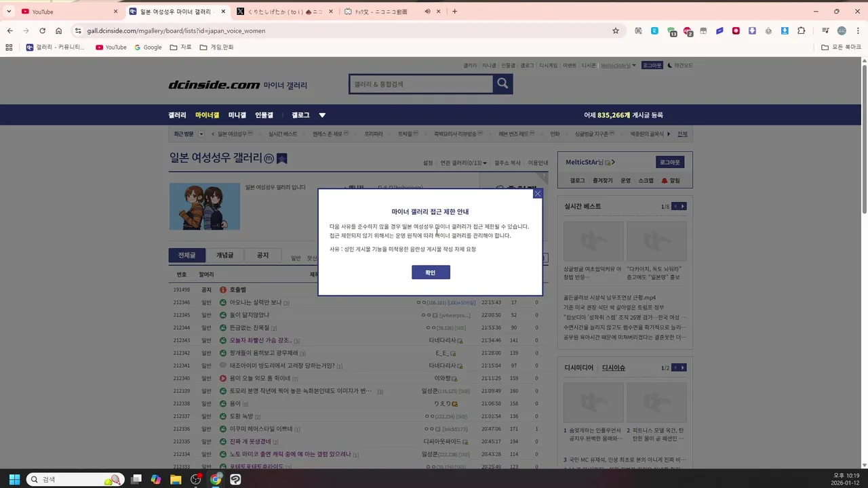Screen dimensions: 868x488
Task: Open post '토모리 분명 작년에 찍어 놓은' row
Action: pos(300,391)
